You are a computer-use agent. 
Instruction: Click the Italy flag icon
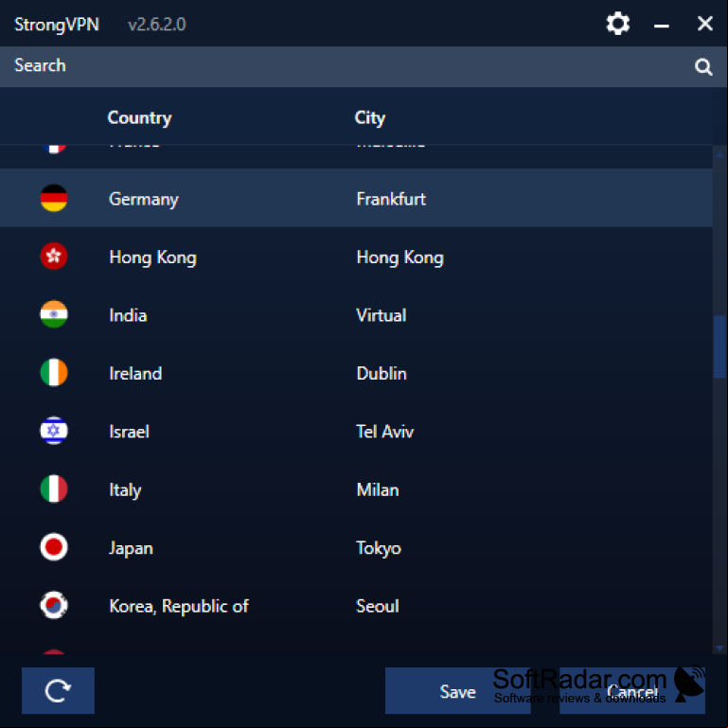coord(54,488)
